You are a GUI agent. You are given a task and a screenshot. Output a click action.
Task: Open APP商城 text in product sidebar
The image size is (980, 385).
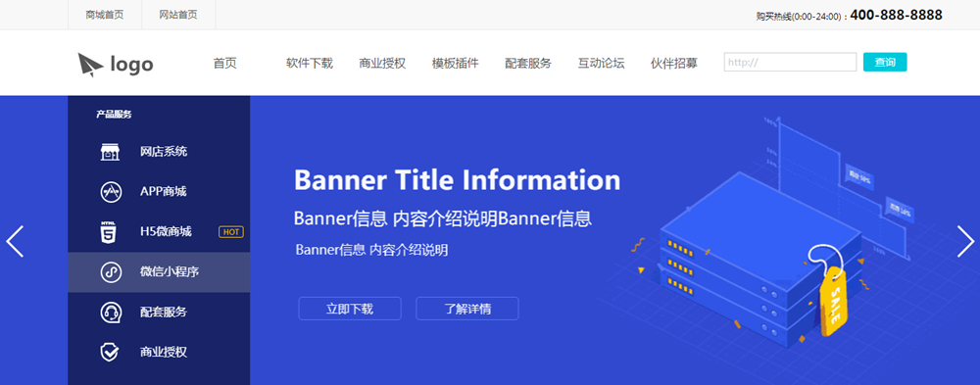(x=164, y=192)
